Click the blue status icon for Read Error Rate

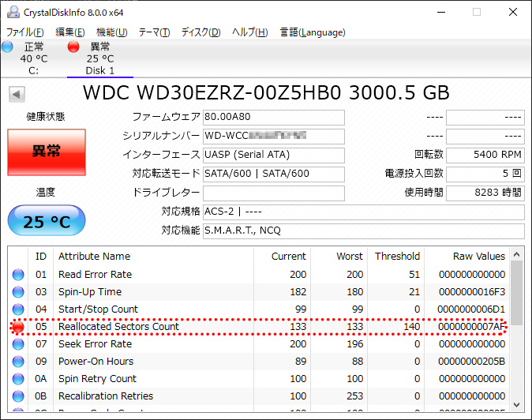pos(18,275)
